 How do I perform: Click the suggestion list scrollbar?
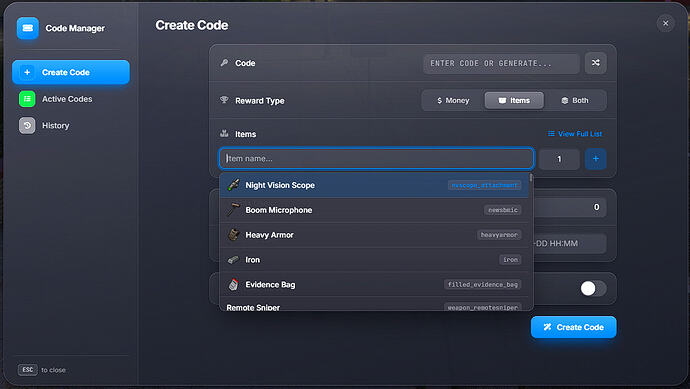[531, 178]
